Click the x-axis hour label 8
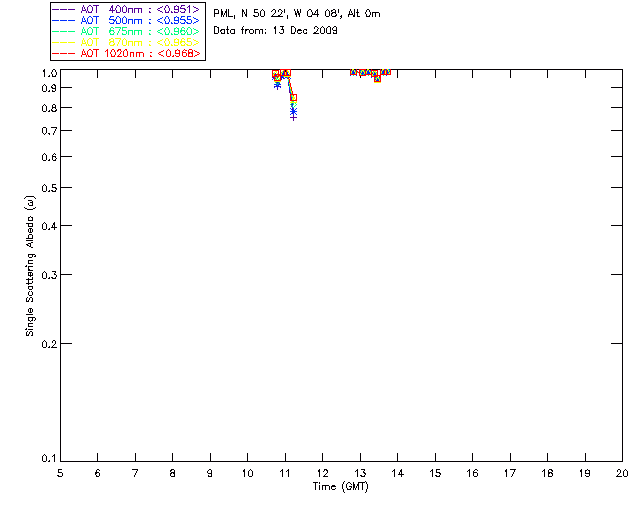 173,473
